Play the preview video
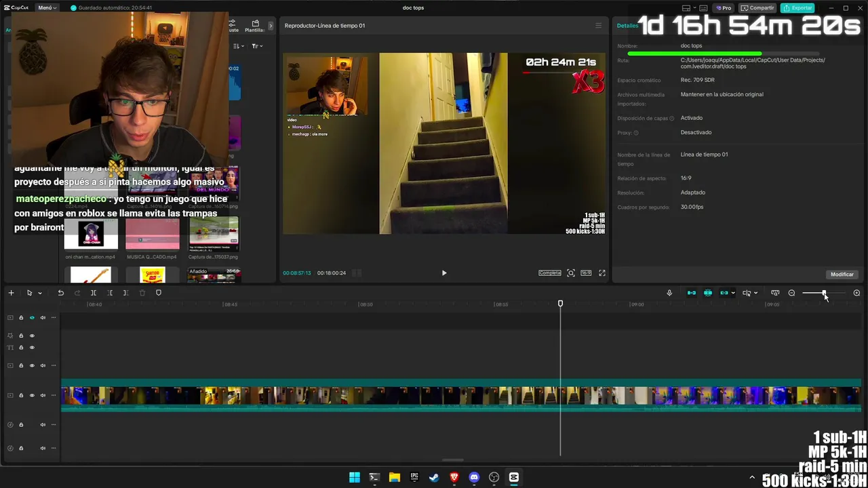868x488 pixels. pyautogui.click(x=444, y=272)
